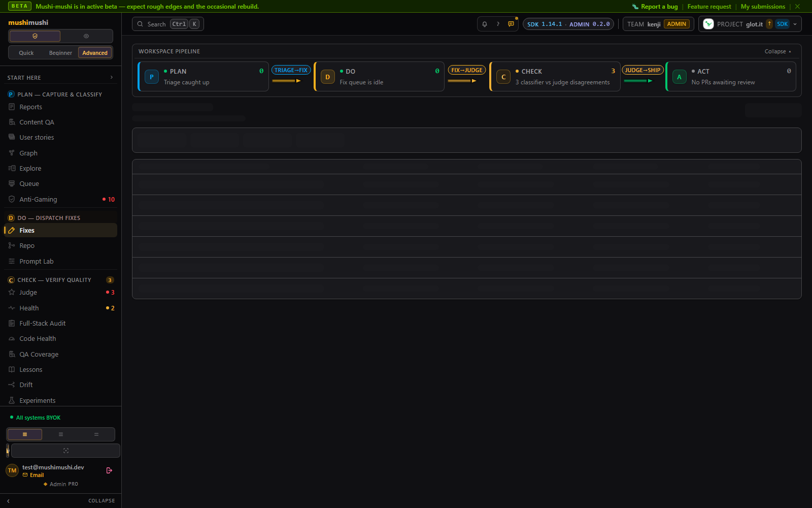Expand the START HERE section chevron
Image resolution: width=812 pixels, height=508 pixels.
[112, 77]
